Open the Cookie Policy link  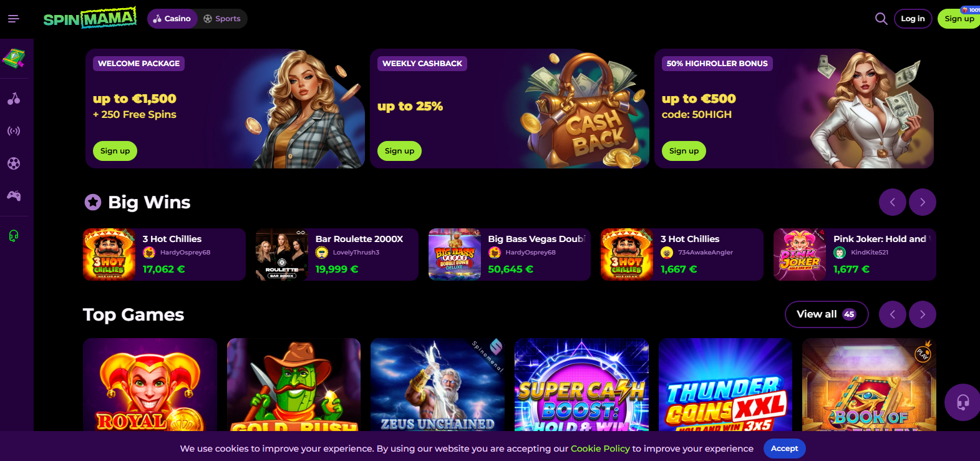click(x=600, y=449)
